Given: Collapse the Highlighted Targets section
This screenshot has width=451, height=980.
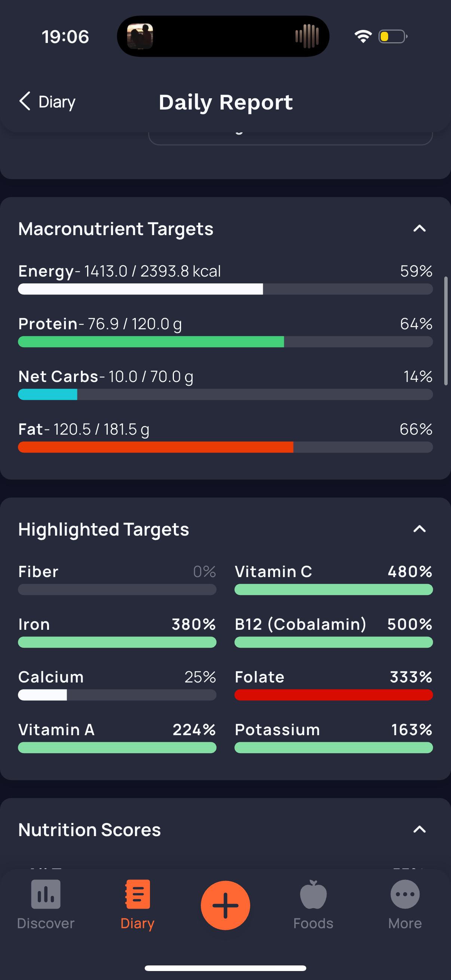Looking at the screenshot, I should (x=420, y=529).
